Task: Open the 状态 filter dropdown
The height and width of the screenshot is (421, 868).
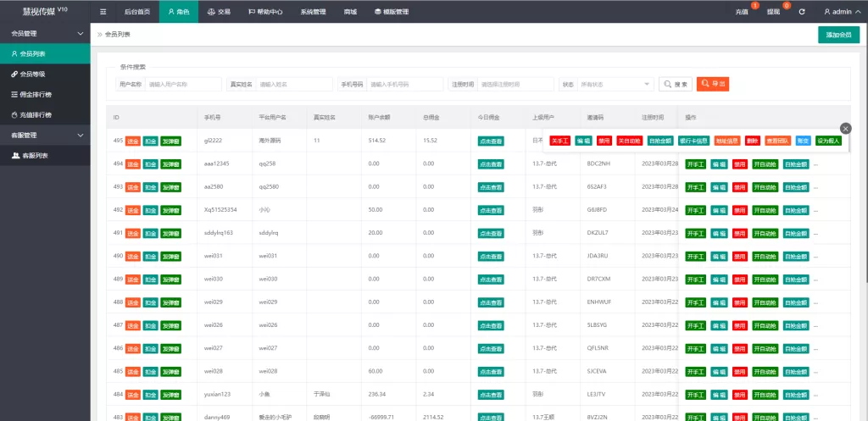Action: 615,85
